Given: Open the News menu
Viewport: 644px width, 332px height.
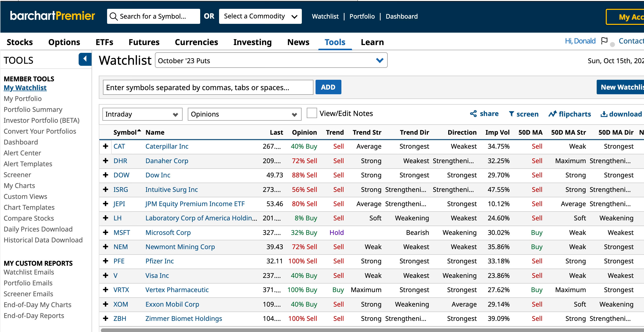Looking at the screenshot, I should 298,42.
